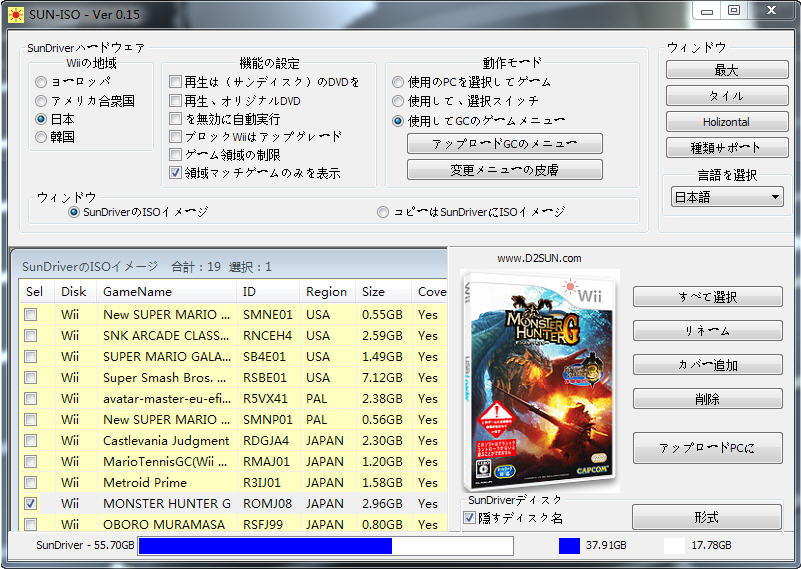Click the white free-space color swatch
This screenshot has height=569, width=801.
pyautogui.click(x=674, y=546)
